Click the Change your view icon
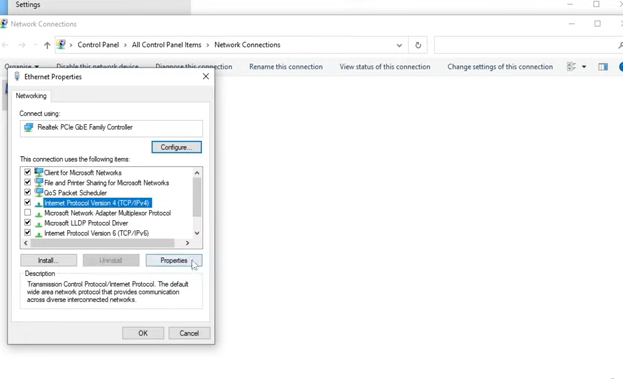 point(571,67)
